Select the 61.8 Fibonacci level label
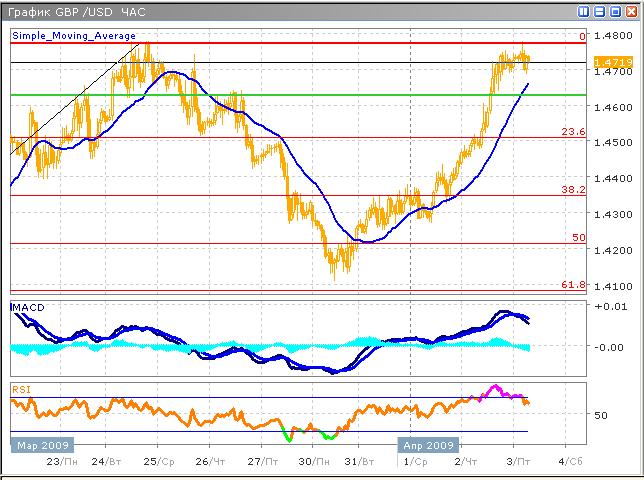The image size is (644, 480). [571, 285]
